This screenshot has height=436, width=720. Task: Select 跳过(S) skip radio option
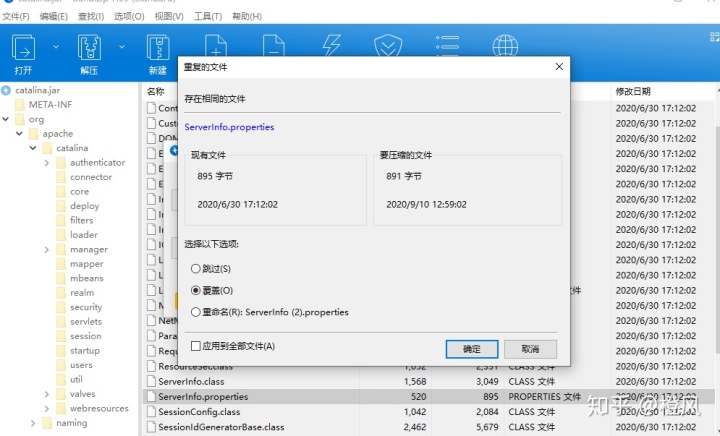point(196,268)
